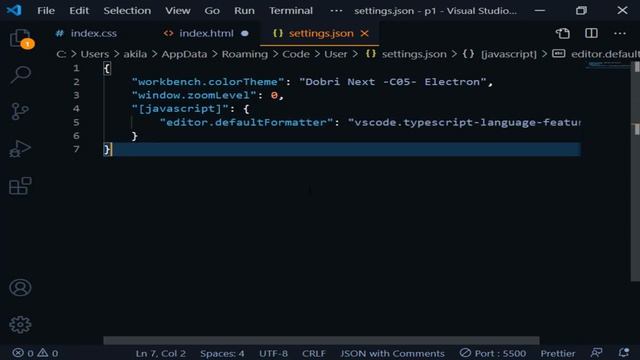Switch to the index.css tab
This screenshot has width=640, height=360.
click(x=93, y=33)
